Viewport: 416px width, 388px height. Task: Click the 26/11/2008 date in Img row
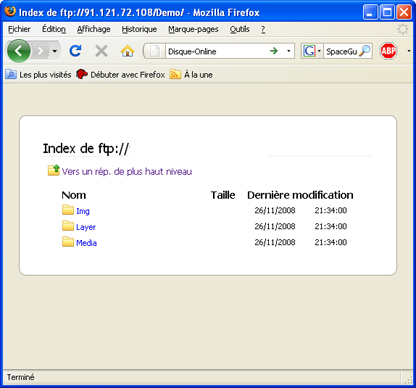point(275,210)
